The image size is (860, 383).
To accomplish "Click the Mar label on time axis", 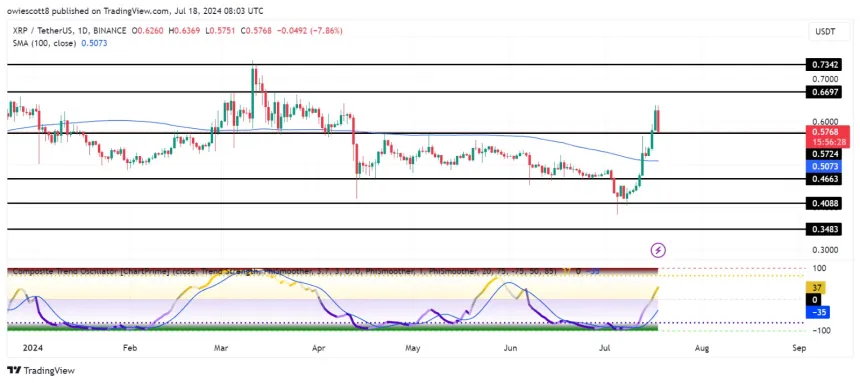I will (x=222, y=347).
